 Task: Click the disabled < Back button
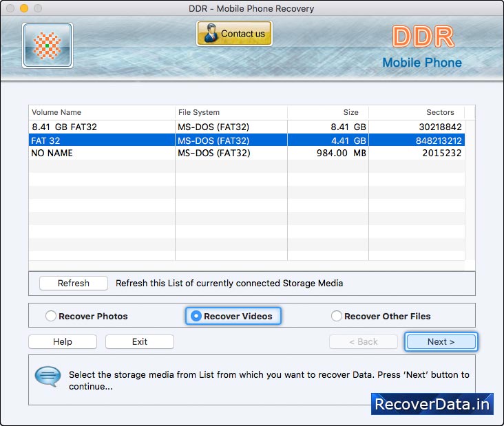(364, 341)
